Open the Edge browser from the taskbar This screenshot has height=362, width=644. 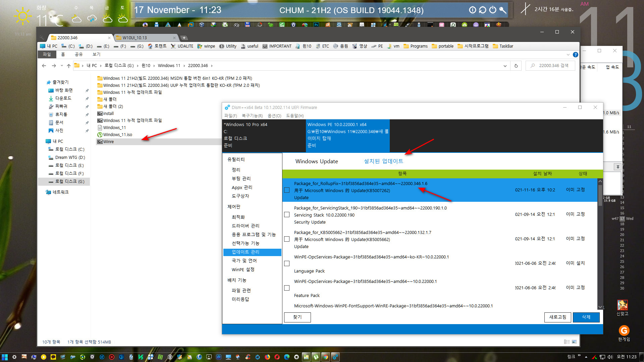pyautogui.click(x=287, y=357)
